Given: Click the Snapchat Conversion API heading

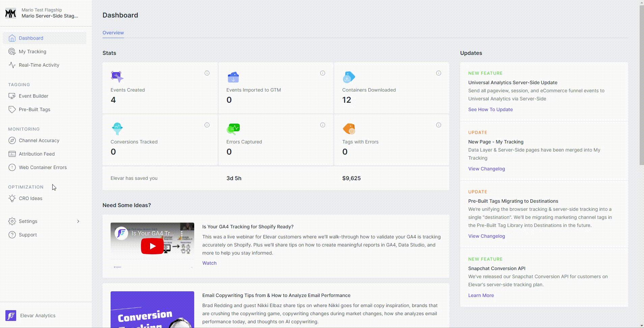Looking at the screenshot, I should [x=497, y=268].
